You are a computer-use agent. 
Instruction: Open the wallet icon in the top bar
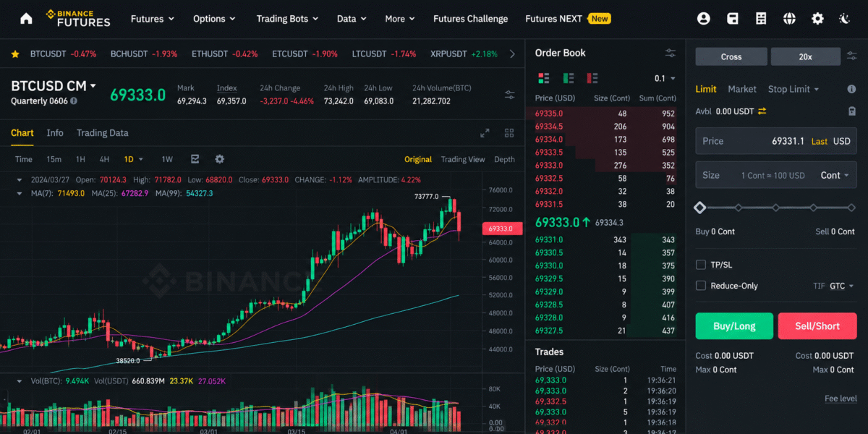(733, 19)
